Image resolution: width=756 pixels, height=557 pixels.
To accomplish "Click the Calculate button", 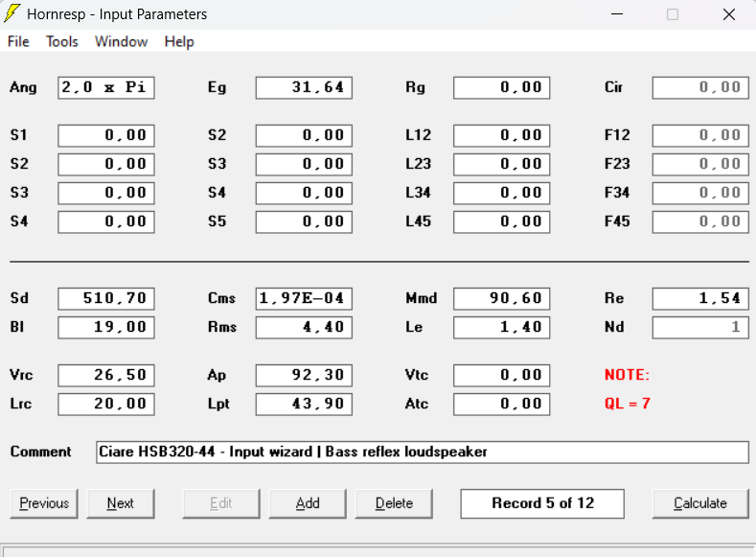I will 700,503.
